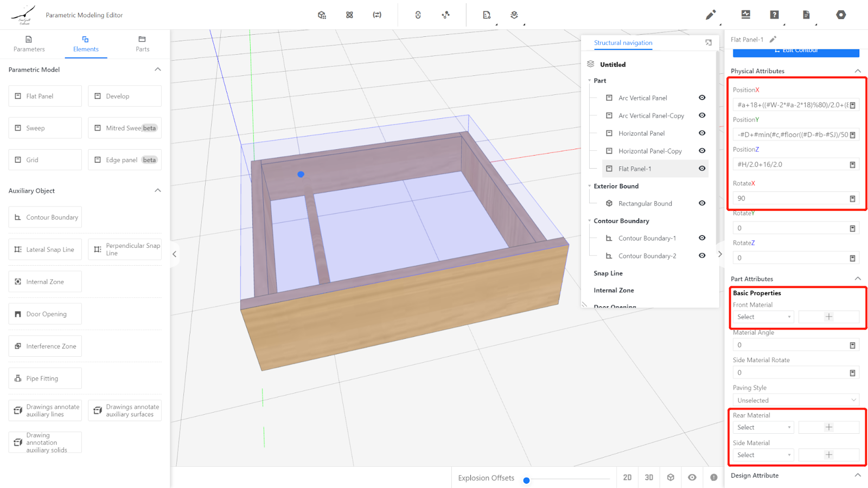Screen dimensions: 868x488
Task: Click the Explosion Offsets slider handle
Action: pos(526,480)
